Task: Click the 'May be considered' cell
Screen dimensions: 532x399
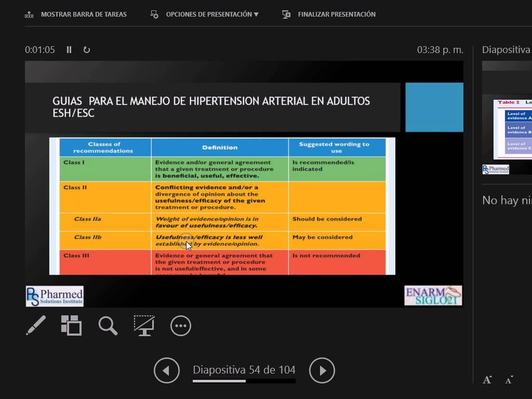Action: point(337,240)
